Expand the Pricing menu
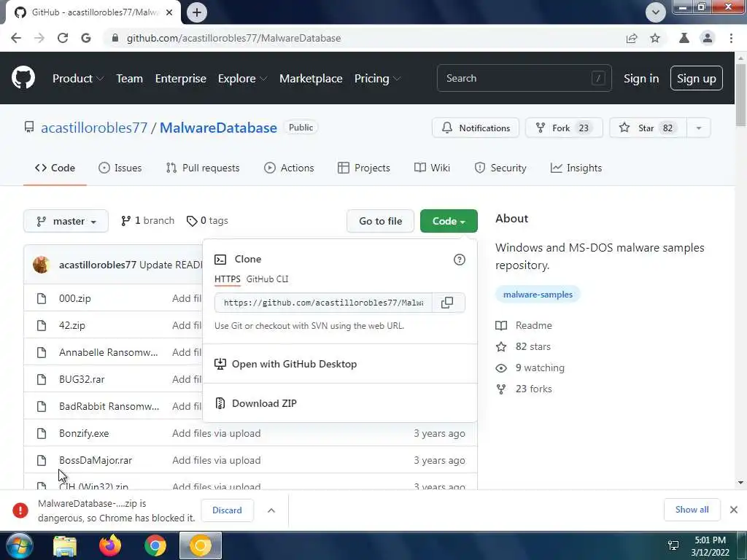The image size is (747, 560). (377, 79)
